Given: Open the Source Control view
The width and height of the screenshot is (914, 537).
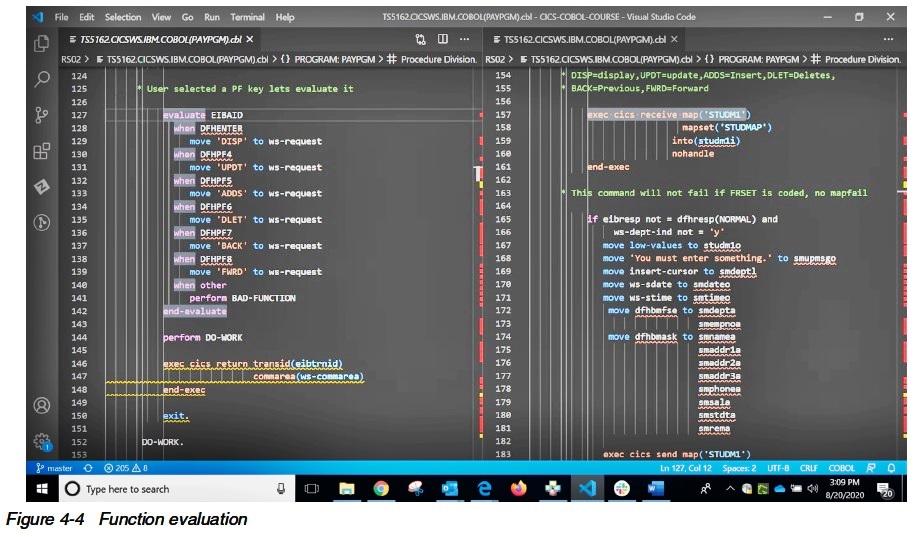Looking at the screenshot, I should (x=42, y=115).
